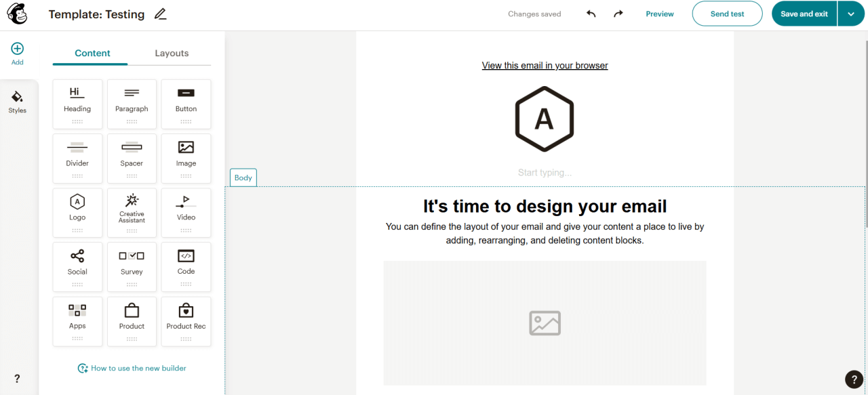Rename the template using the pencil icon
The image size is (868, 395).
pos(160,14)
